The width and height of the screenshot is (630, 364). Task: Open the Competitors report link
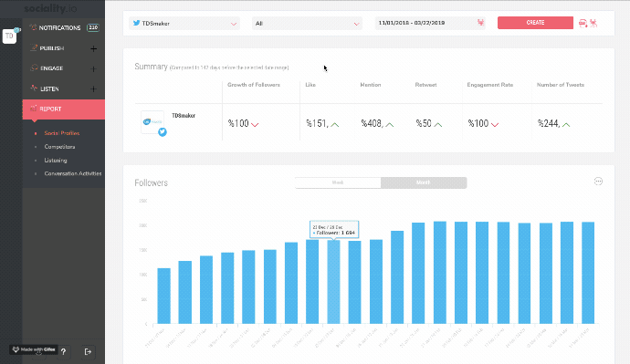click(59, 147)
